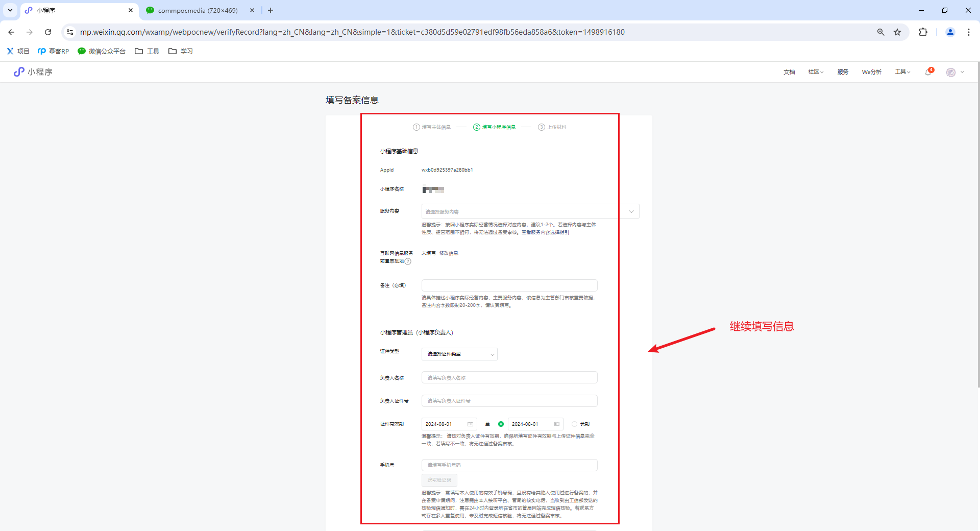Click step 3 上传材料

coord(552,127)
